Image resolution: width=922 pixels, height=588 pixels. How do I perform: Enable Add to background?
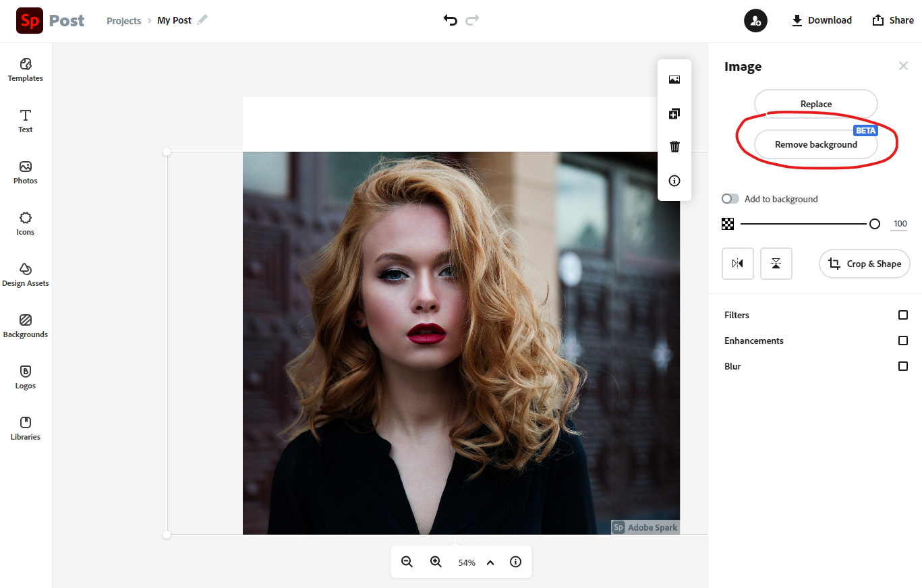click(730, 198)
